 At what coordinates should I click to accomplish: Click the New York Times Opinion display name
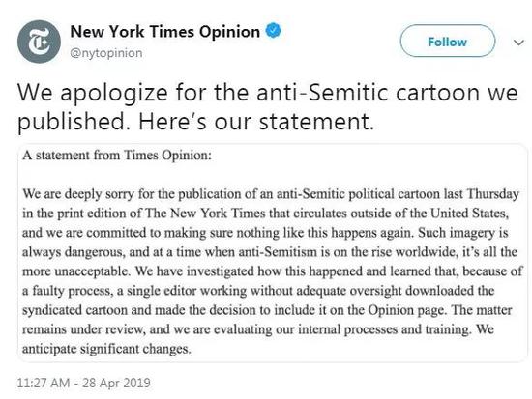pos(165,32)
